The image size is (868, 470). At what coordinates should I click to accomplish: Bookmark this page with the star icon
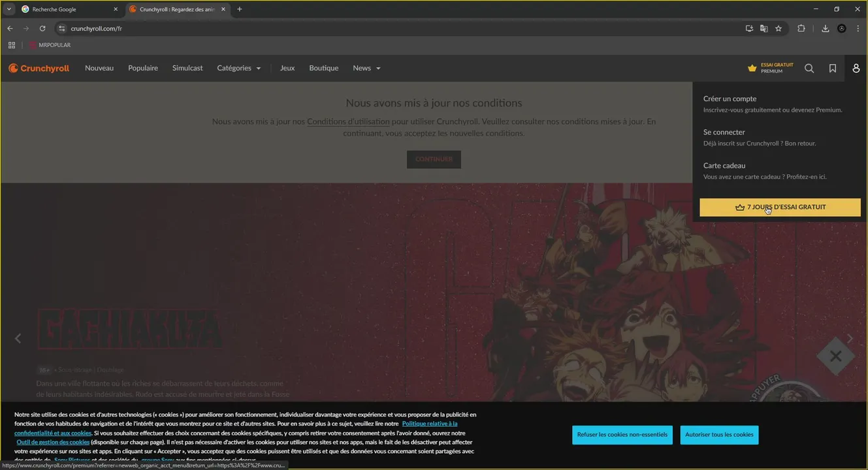779,29
